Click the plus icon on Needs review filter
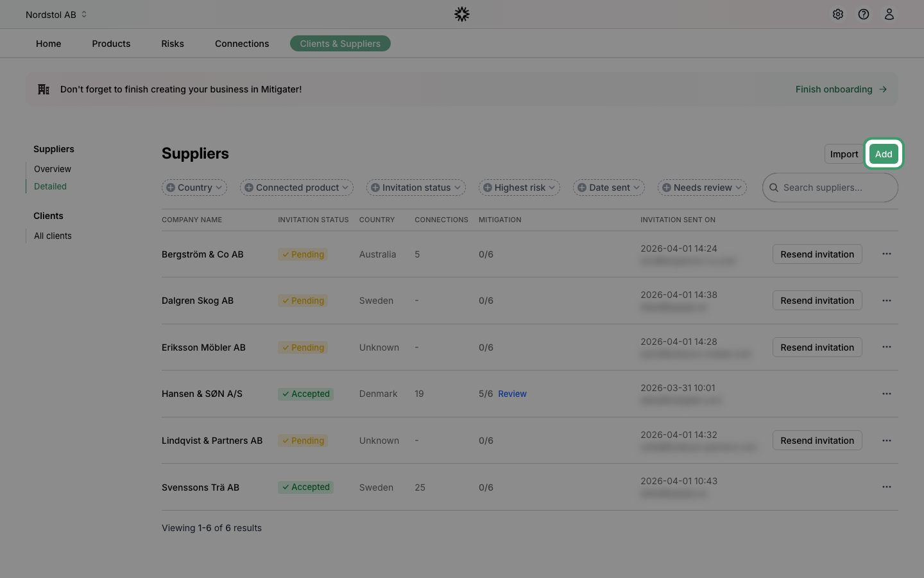The height and width of the screenshot is (578, 924). (667, 188)
